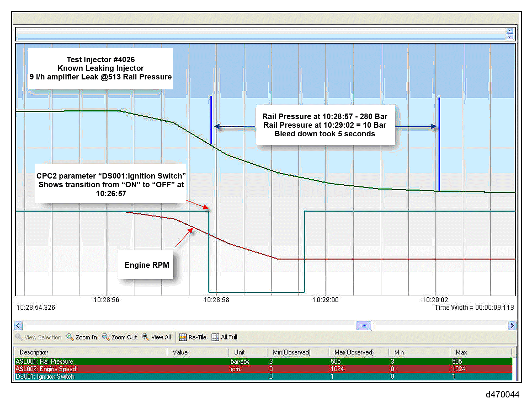Viewport: 532px width, 409px height.
Task: Click the All Full grid icon
Action: tap(215, 337)
